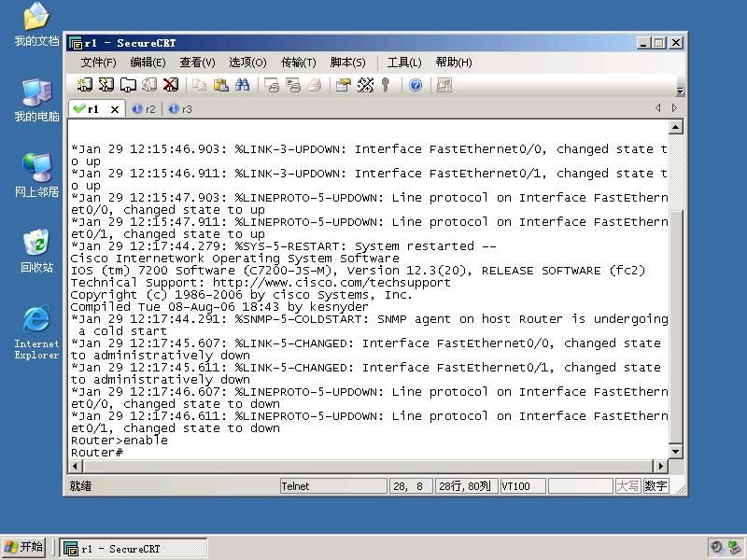This screenshot has width=747, height=560.
Task: Click the vertical scrollbar up arrow
Action: click(x=675, y=127)
